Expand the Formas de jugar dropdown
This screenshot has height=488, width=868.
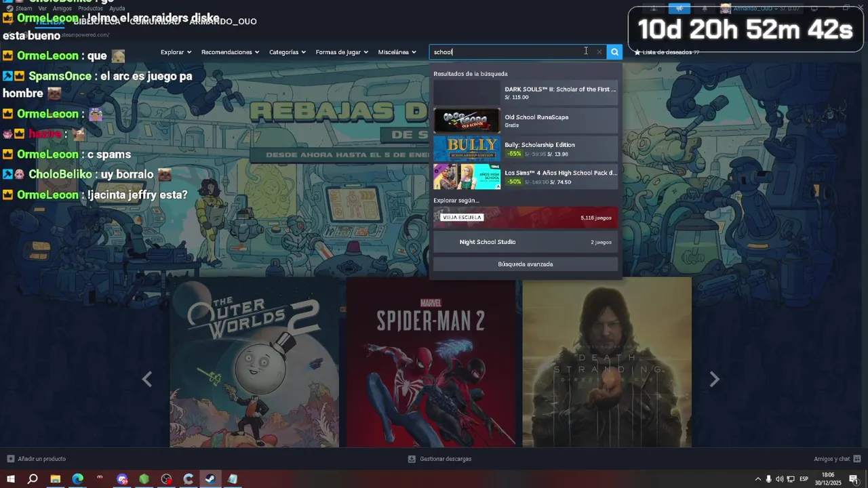[342, 52]
